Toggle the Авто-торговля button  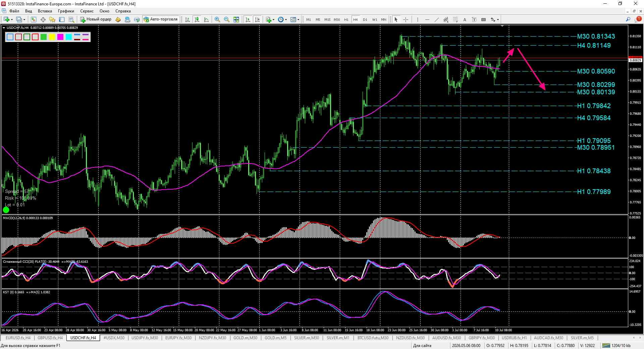(161, 19)
